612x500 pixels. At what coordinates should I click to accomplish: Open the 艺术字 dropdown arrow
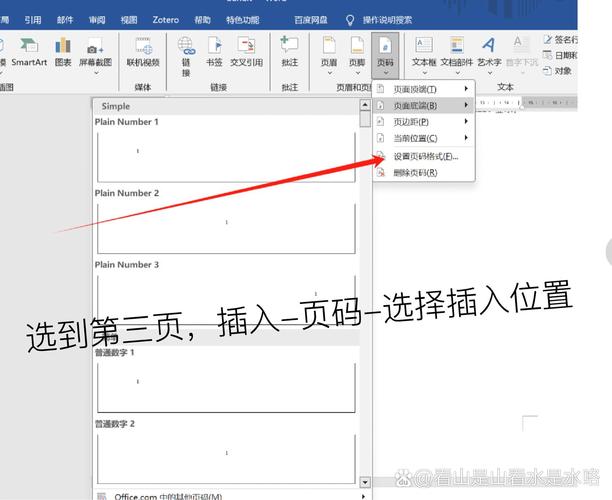click(489, 73)
